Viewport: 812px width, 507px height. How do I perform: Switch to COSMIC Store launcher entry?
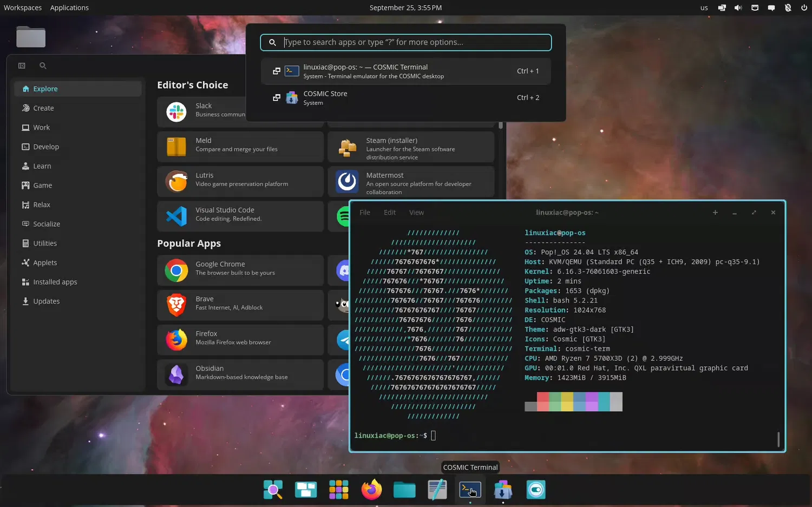click(406, 98)
